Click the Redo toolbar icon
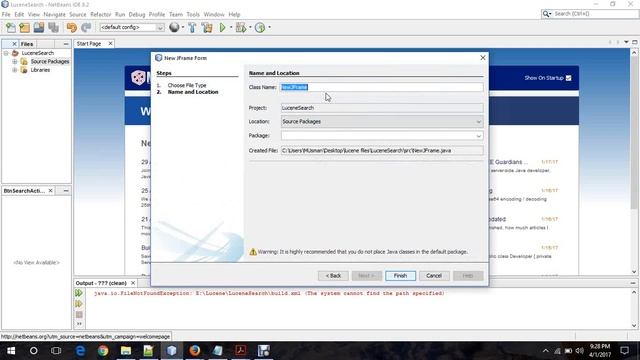Viewport: 640px width, 360px height. click(x=86, y=27)
